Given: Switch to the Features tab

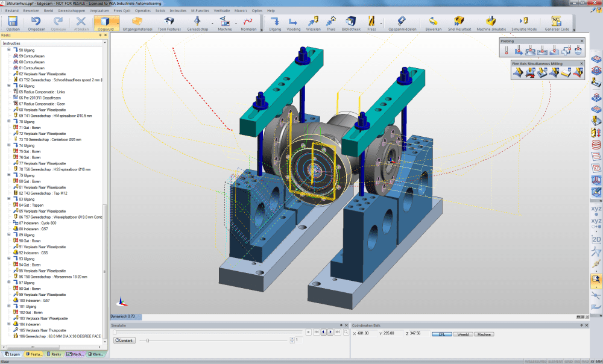Looking at the screenshot, I should 34,354.
